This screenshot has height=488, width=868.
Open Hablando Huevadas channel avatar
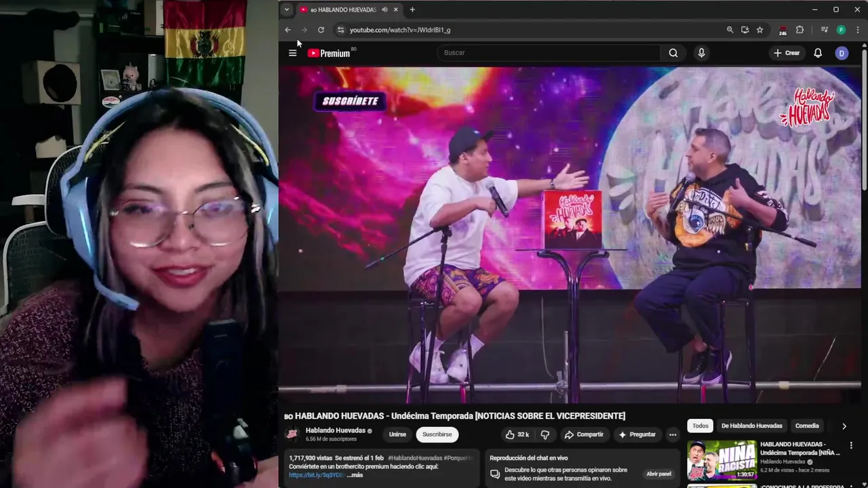point(292,434)
